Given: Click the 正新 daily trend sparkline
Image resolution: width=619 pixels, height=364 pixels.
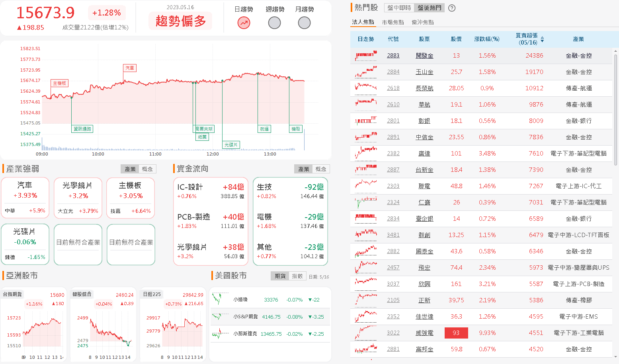Looking at the screenshot, I should click(366, 300).
